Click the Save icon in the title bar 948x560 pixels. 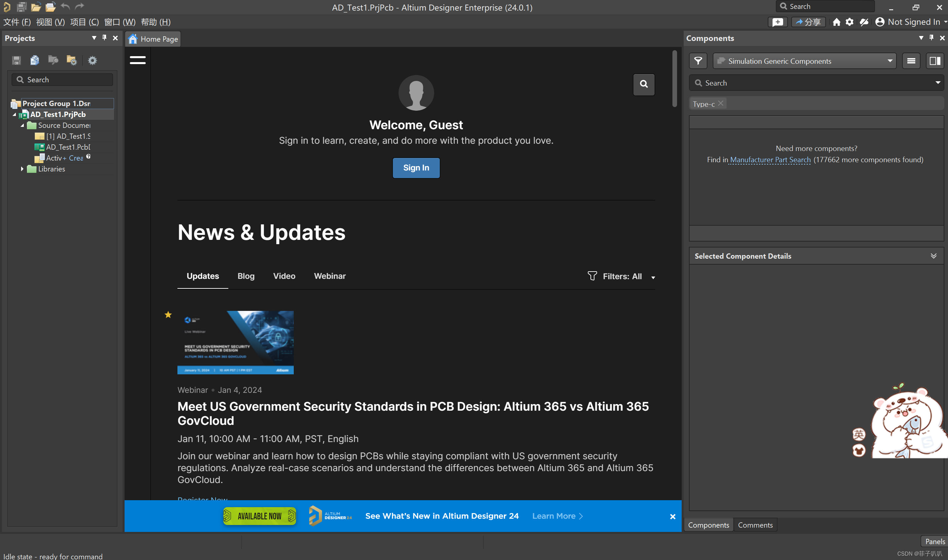coord(21,7)
